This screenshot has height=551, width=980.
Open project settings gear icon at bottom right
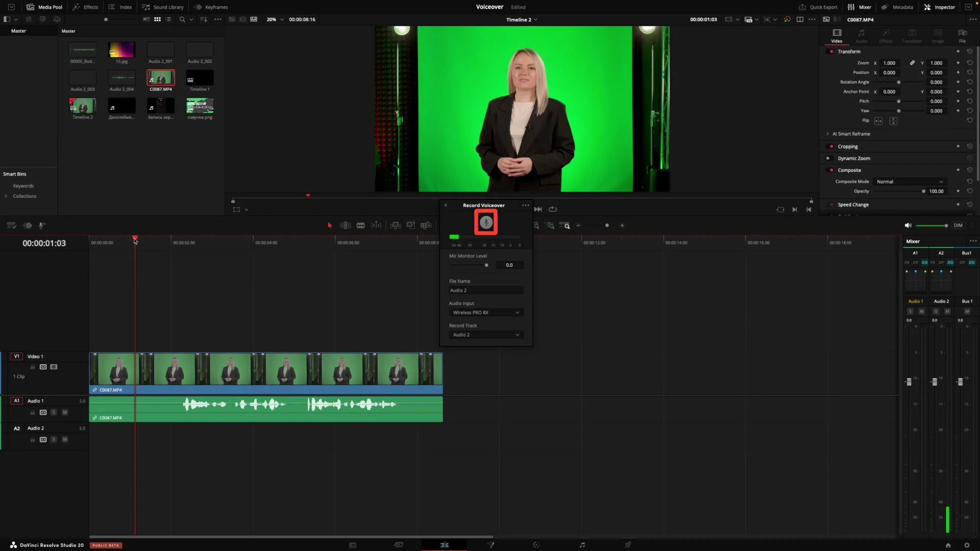967,545
